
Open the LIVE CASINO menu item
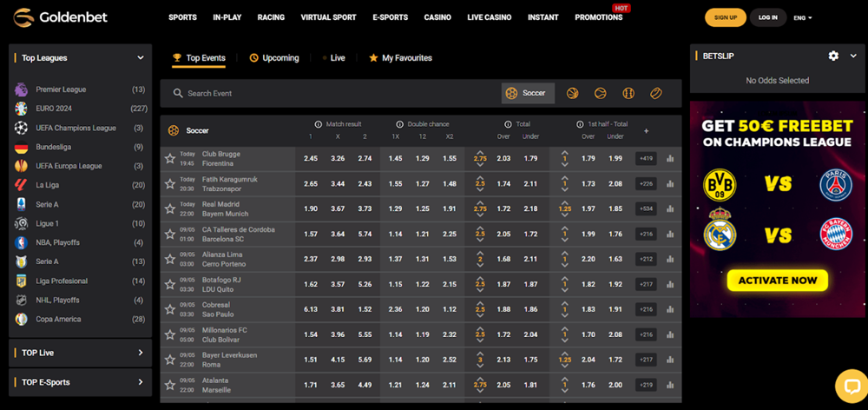tap(489, 17)
